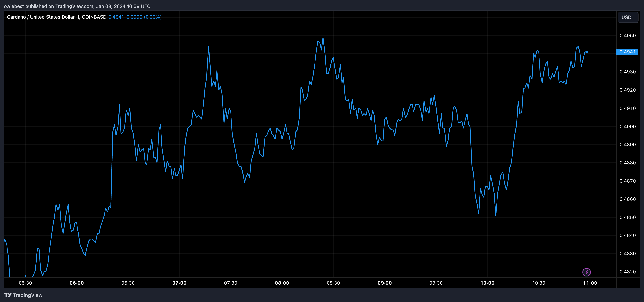Viewport: 644px width, 302px height.
Task: Click the 10:30 time axis label
Action: pyautogui.click(x=539, y=283)
